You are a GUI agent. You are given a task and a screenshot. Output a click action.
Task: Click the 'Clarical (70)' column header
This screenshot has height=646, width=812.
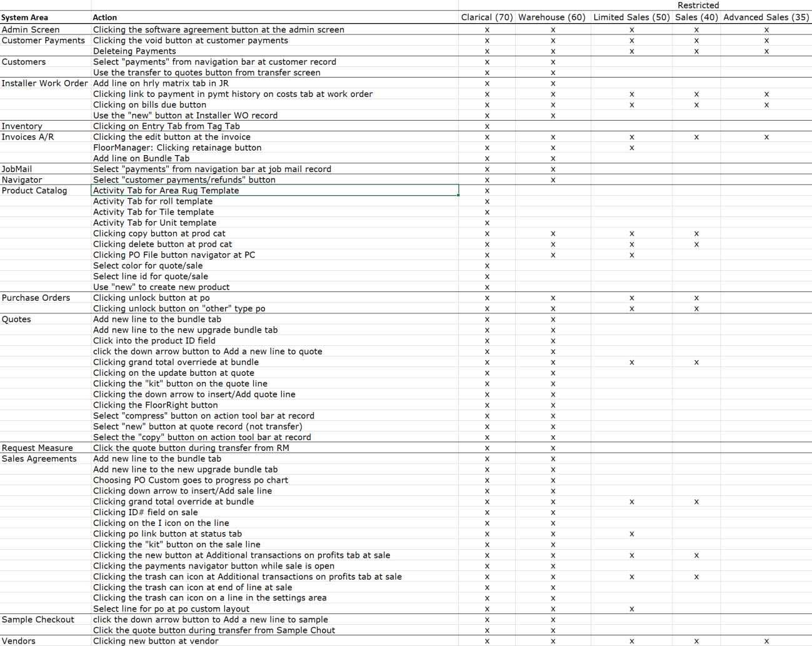487,18
